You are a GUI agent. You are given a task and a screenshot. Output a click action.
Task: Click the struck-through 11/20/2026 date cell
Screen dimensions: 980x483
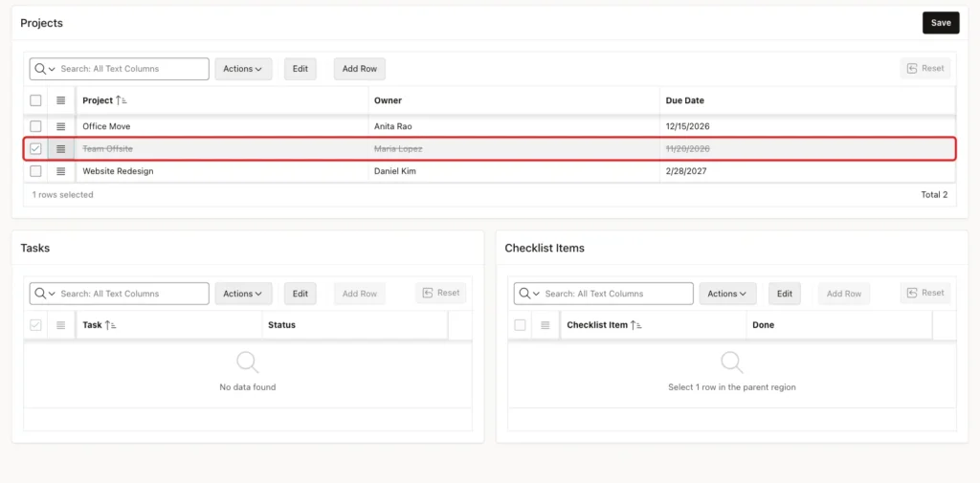coord(807,148)
